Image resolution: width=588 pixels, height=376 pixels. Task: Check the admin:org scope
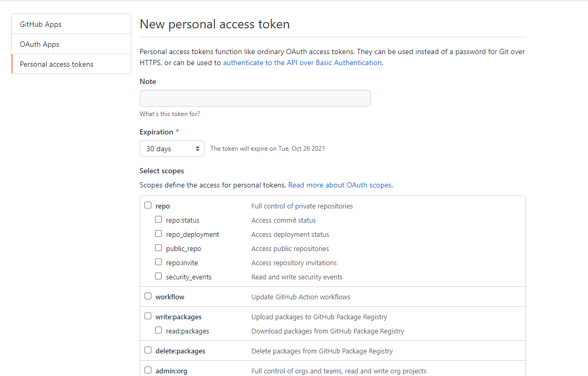[x=148, y=370]
